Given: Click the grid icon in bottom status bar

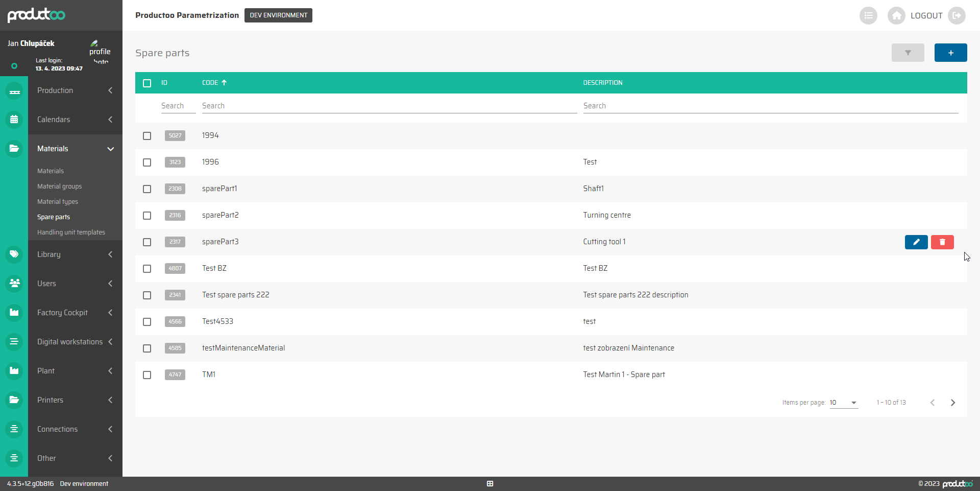Looking at the screenshot, I should click(x=490, y=483).
